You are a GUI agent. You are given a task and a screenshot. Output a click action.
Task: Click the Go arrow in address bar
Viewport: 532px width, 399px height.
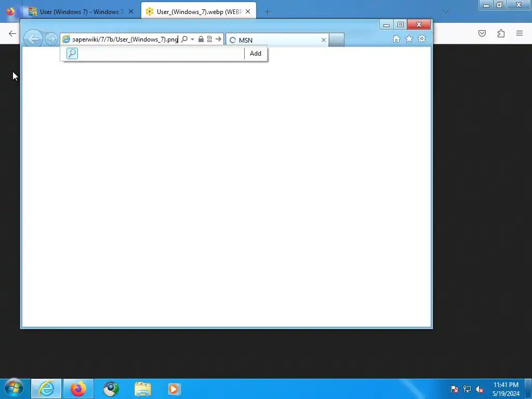pos(219,39)
